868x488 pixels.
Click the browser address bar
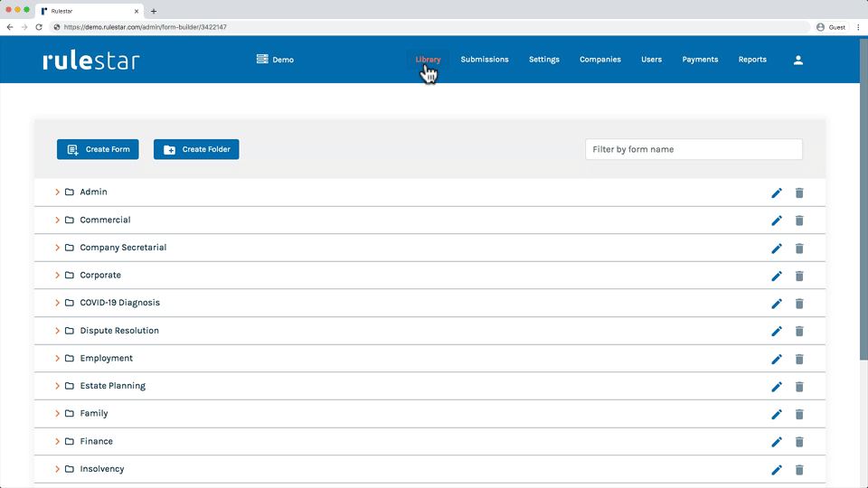(x=429, y=27)
